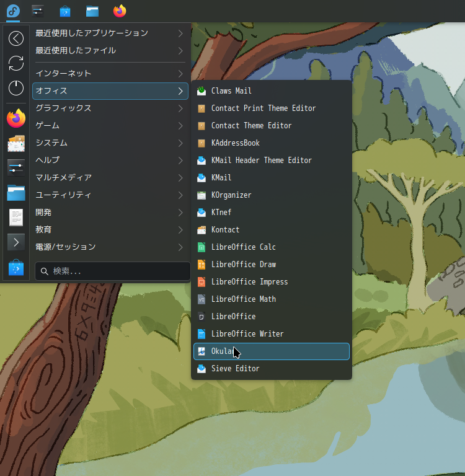465x476 pixels.
Task: Launch KMail Header Theme Editor
Action: 272,161
